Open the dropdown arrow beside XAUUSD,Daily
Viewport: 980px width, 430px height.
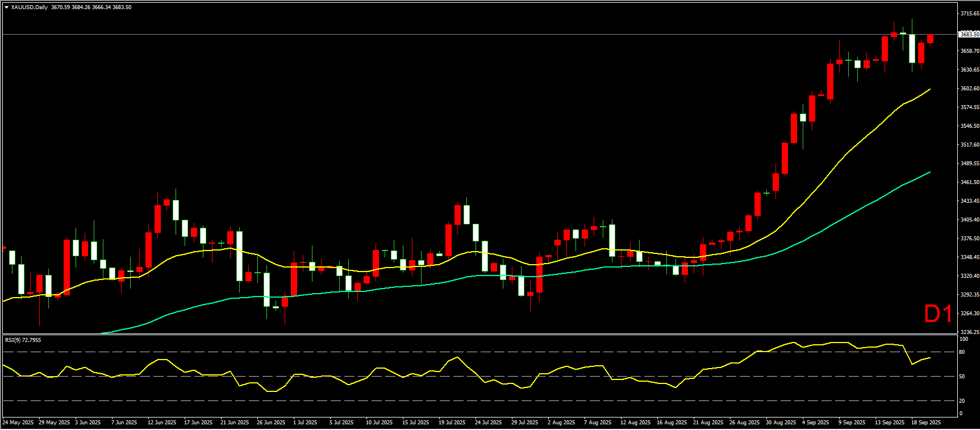[x=6, y=7]
